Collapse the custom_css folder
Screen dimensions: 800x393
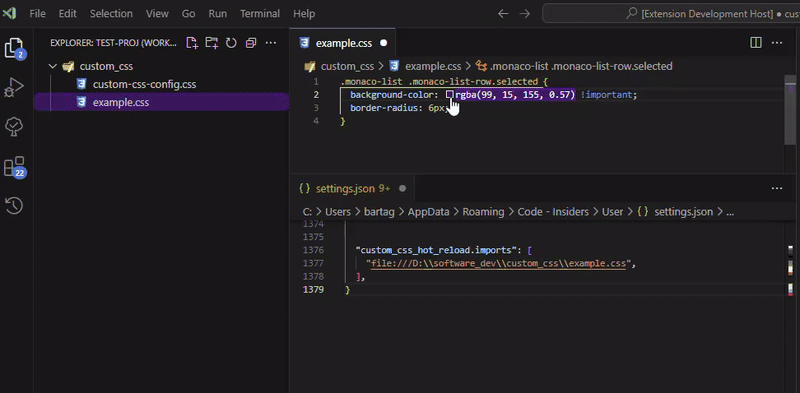pos(53,66)
